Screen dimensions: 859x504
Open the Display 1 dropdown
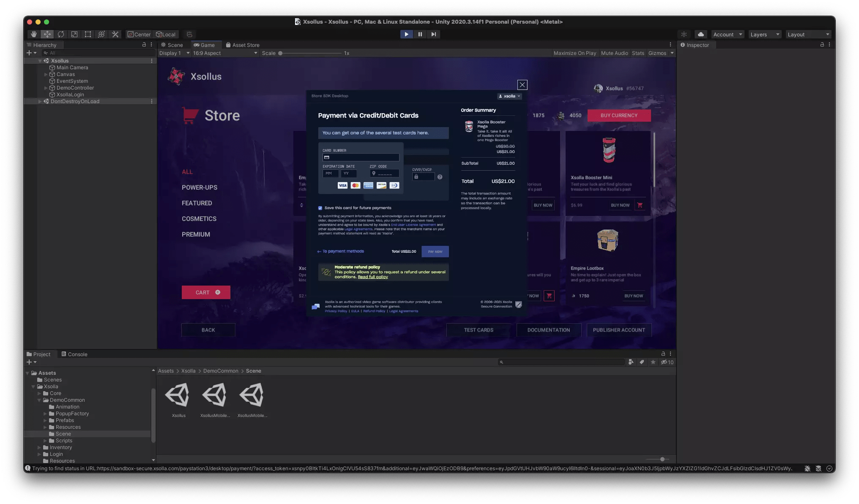coord(174,53)
